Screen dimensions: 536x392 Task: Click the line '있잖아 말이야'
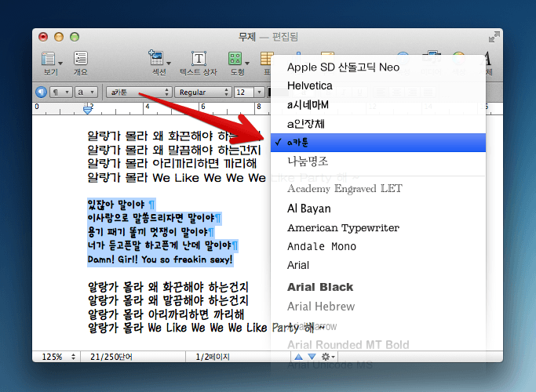[117, 205]
